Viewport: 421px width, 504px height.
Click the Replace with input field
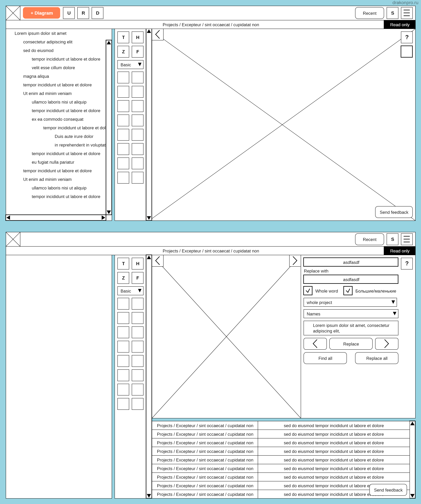[x=351, y=279]
